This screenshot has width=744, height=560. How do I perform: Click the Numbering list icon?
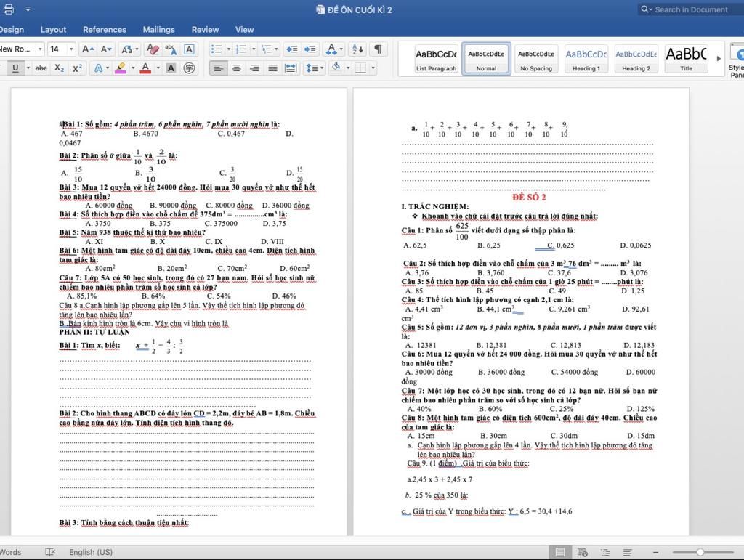241,49
